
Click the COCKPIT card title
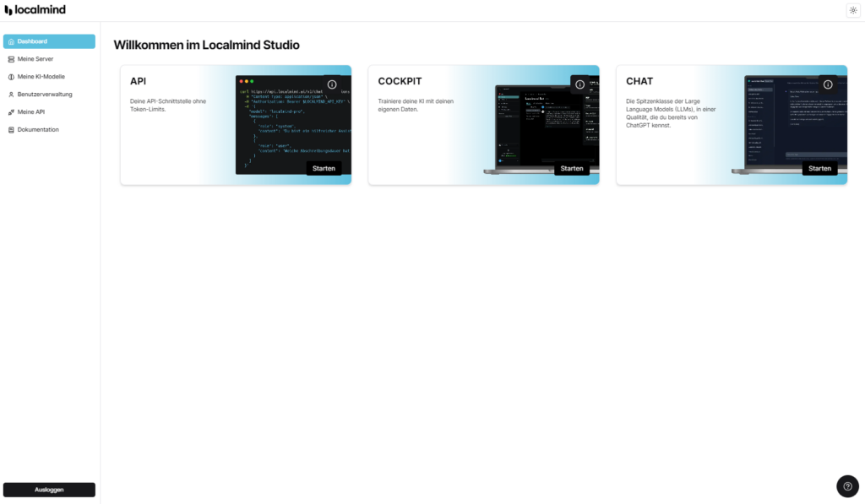400,81
